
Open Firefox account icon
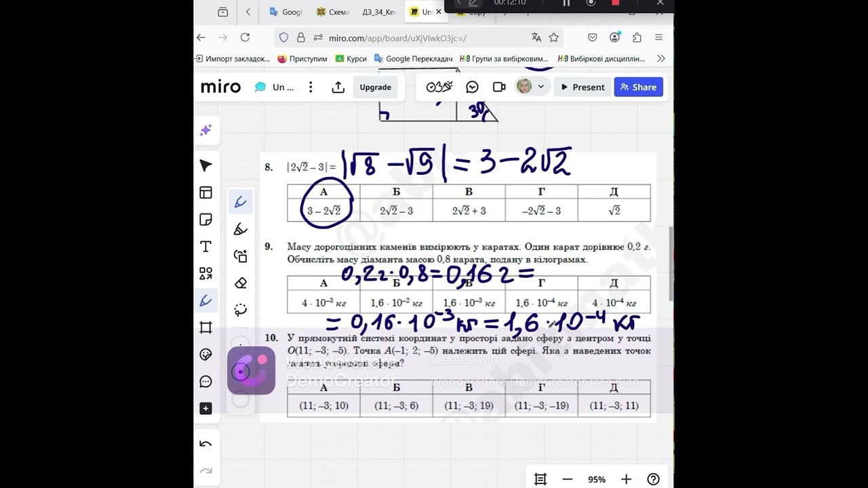pyautogui.click(x=615, y=38)
